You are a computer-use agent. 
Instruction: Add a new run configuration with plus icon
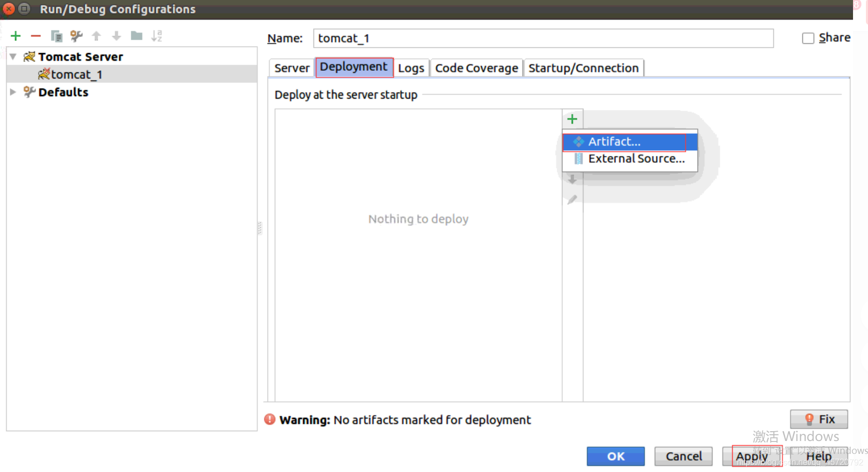click(x=15, y=36)
